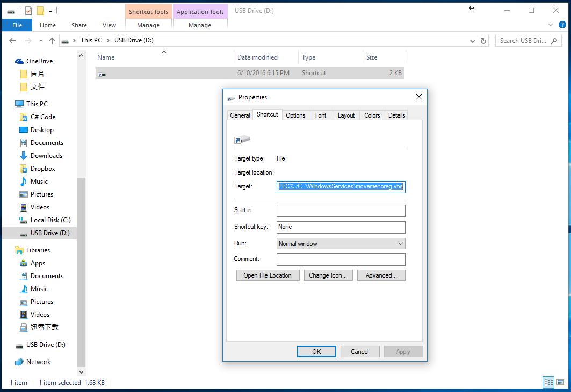The image size is (571, 392).
Task: Open the 圖片 folder under OneDrive
Action: point(37,74)
